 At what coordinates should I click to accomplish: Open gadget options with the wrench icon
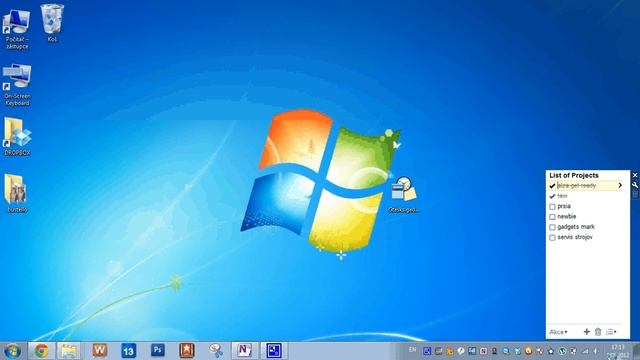click(x=635, y=185)
